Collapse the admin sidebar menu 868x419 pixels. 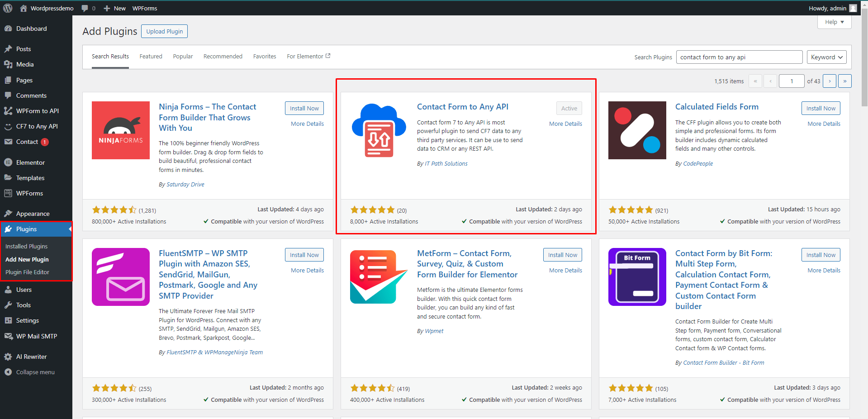[x=35, y=372]
